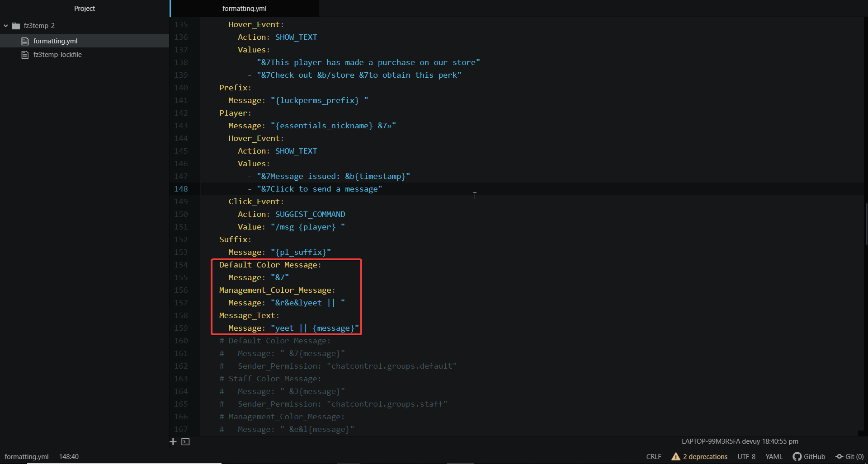
Task: Open the integrated terminal panel
Action: (185, 441)
